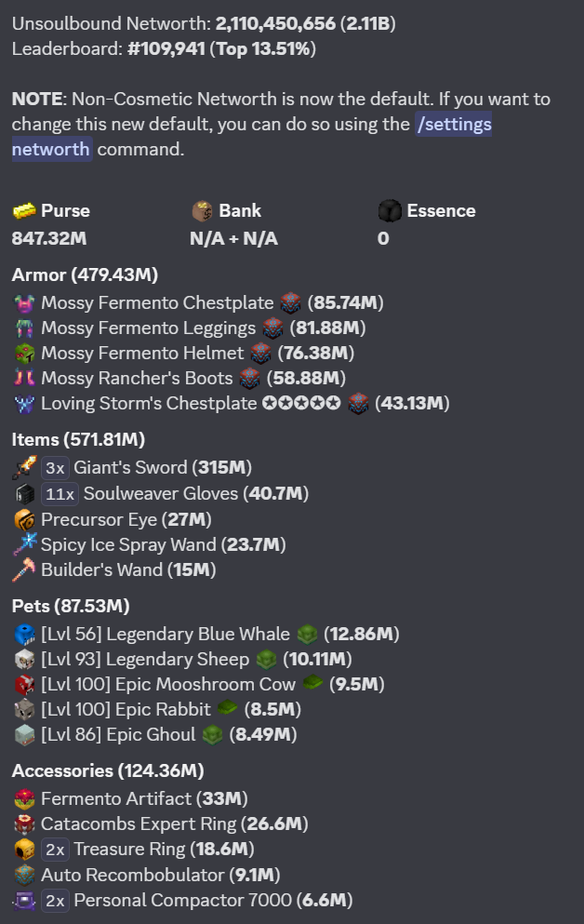The width and height of the screenshot is (584, 924).
Task: Click the black Essence icon
Action: [x=389, y=210]
